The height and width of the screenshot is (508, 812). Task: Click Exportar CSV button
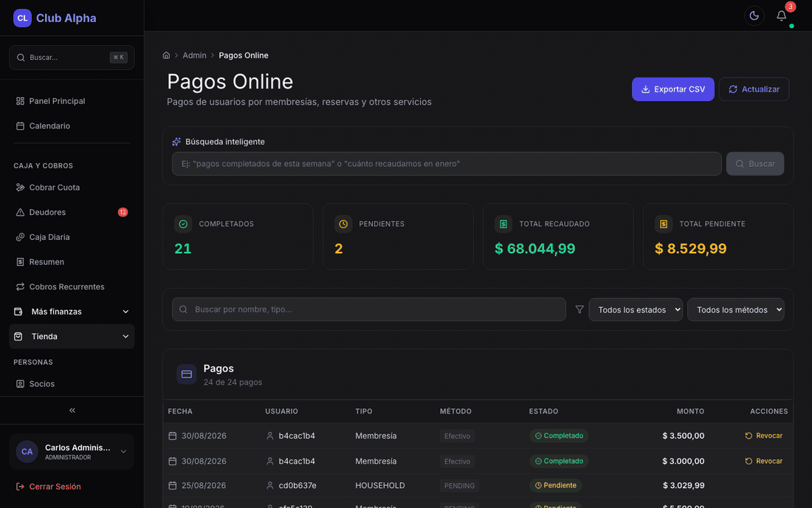point(672,89)
